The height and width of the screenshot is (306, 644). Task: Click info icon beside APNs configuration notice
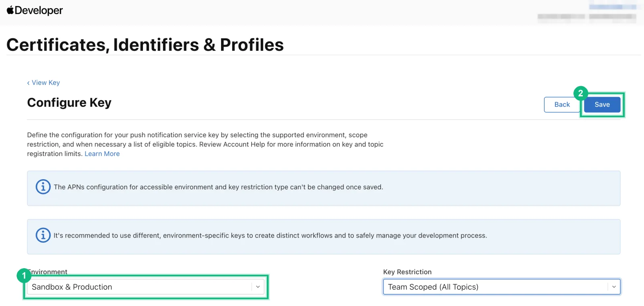coord(43,187)
